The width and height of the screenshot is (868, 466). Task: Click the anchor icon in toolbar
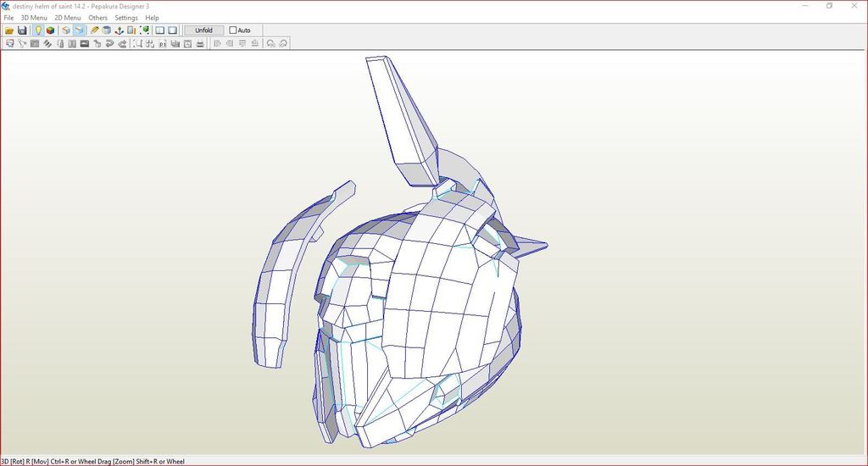[119, 31]
